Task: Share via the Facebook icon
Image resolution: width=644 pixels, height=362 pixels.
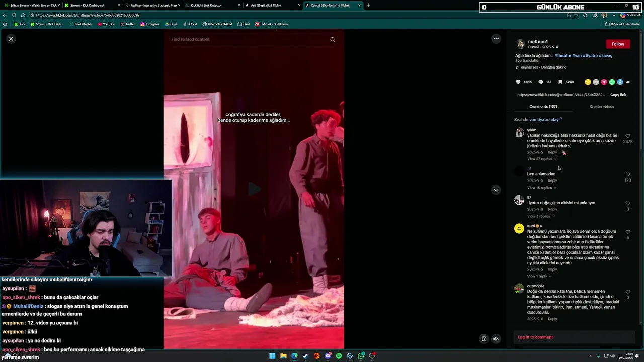Action: (x=620, y=82)
